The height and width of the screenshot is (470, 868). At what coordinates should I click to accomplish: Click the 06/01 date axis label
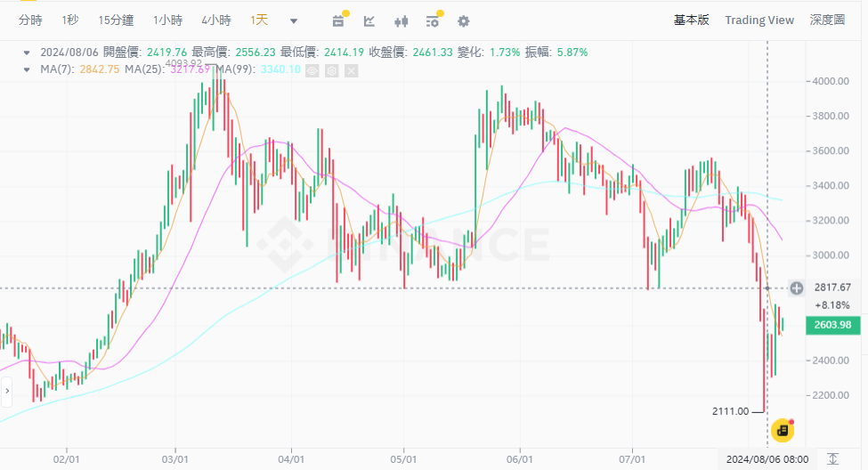coord(519,459)
